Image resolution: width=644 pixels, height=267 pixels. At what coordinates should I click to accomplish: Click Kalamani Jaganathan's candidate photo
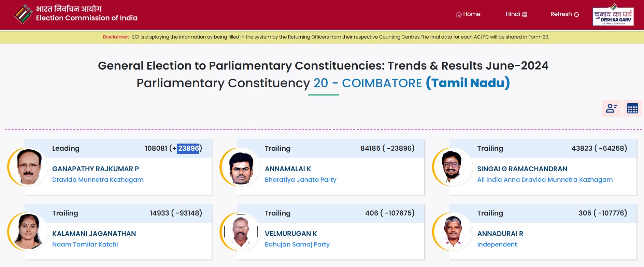click(x=28, y=232)
